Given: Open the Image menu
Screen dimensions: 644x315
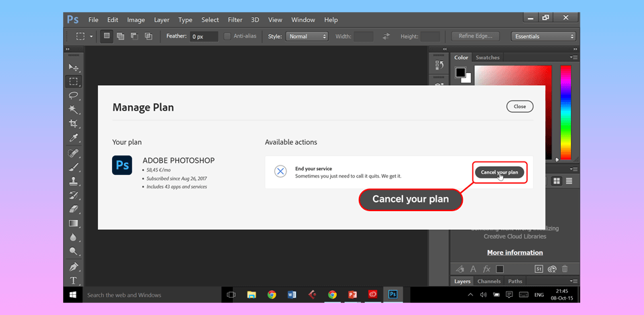Looking at the screenshot, I should click(136, 19).
